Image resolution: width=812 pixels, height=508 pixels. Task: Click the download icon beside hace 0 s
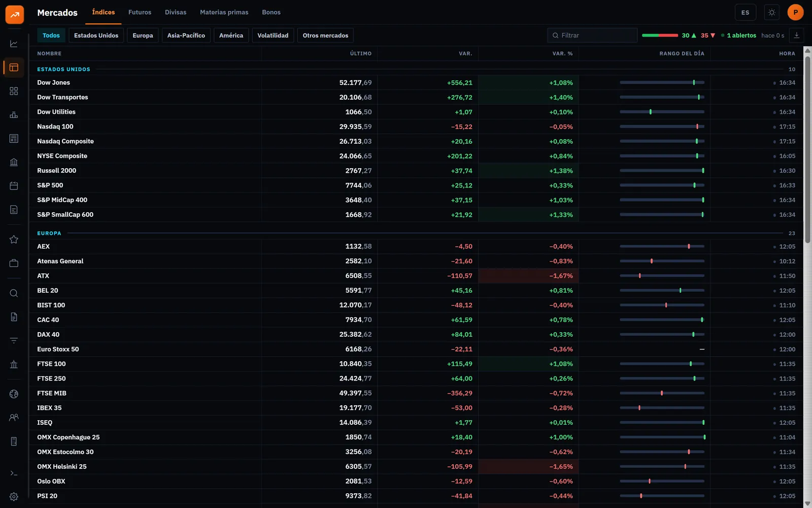pyautogui.click(x=797, y=36)
